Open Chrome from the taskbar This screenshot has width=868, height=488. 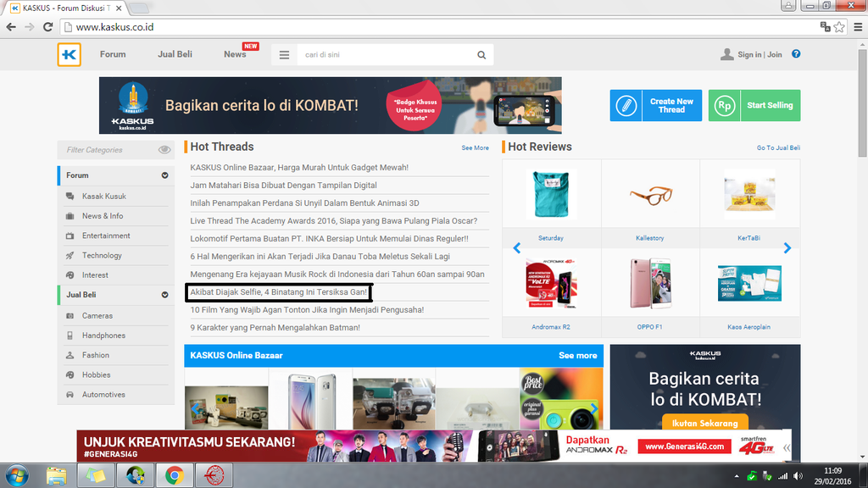point(175,475)
